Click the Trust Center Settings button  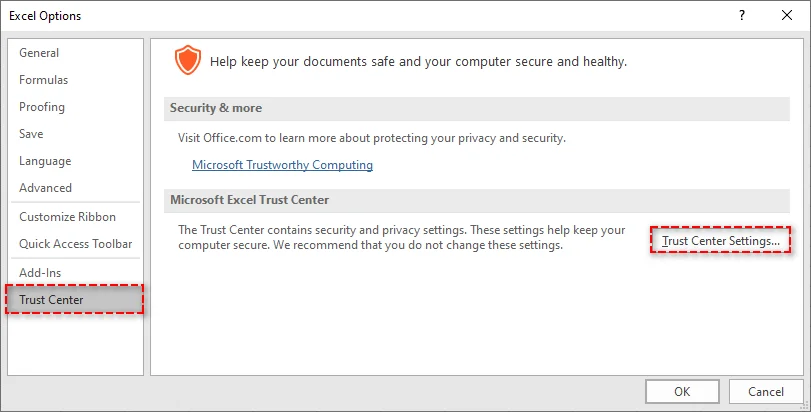pyautogui.click(x=720, y=241)
